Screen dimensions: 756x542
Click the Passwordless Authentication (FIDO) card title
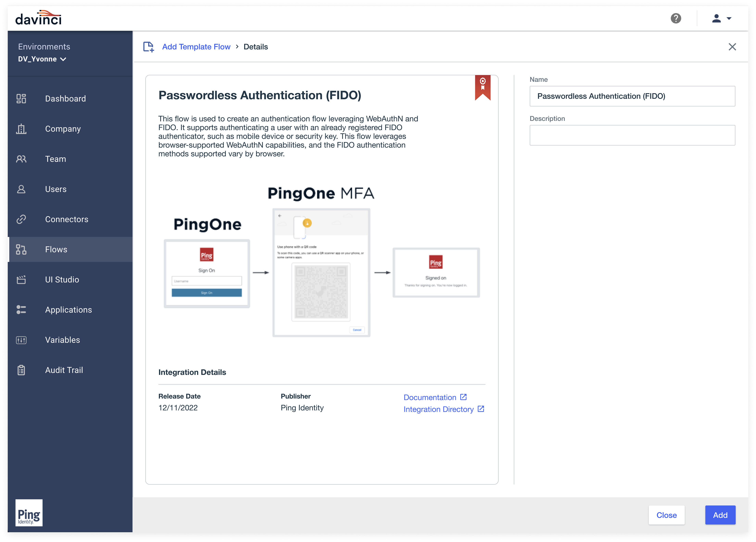point(260,95)
